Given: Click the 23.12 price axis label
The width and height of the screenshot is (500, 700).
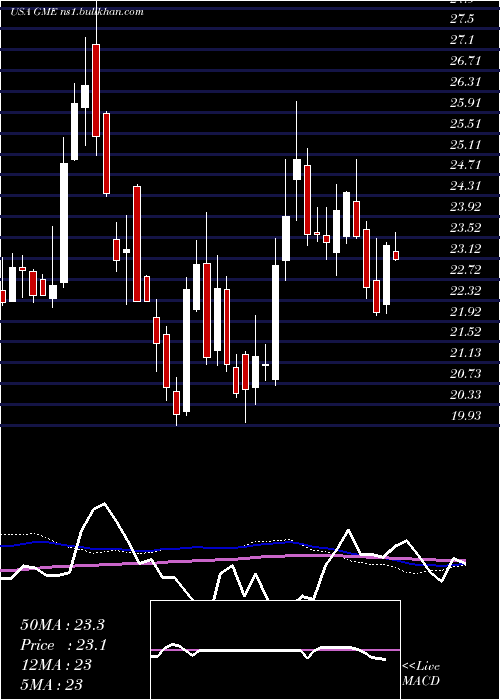Looking at the screenshot, I should [466, 249].
